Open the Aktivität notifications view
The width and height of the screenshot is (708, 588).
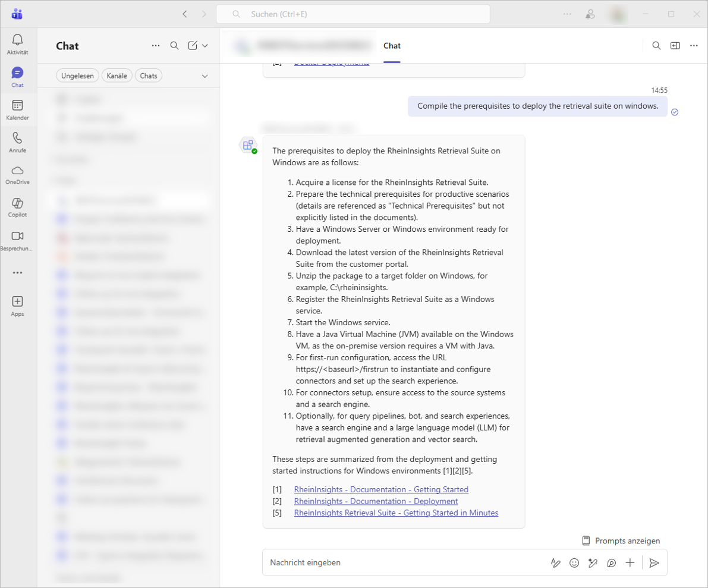click(17, 44)
